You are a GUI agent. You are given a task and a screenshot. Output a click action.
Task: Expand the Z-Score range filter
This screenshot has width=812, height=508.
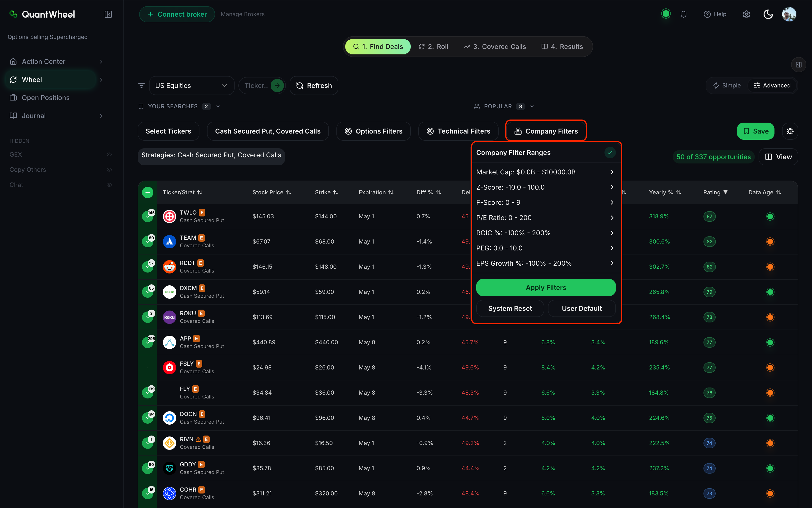tap(546, 187)
